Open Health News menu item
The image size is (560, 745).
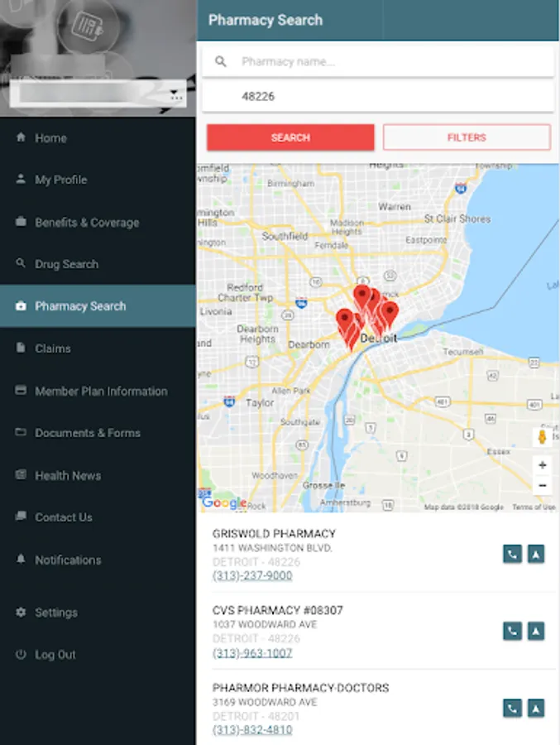click(x=98, y=475)
